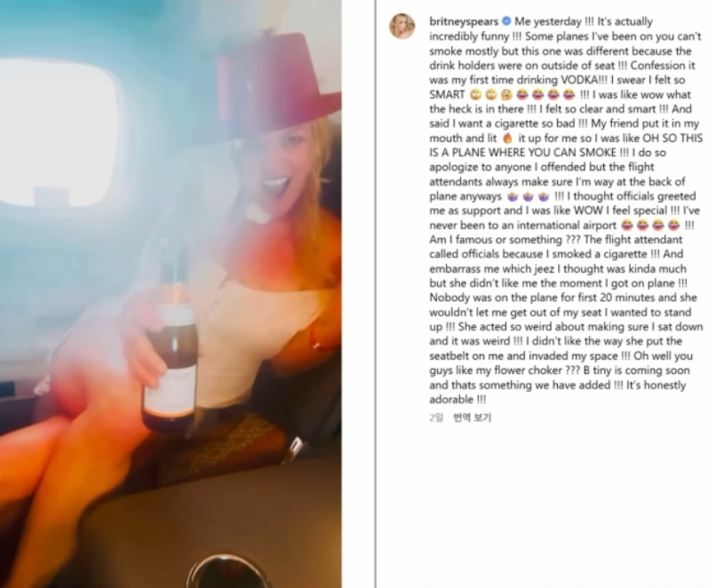Click the crying-face emoji after SMART
Image resolution: width=716 pixels, height=588 pixels.
click(507, 94)
